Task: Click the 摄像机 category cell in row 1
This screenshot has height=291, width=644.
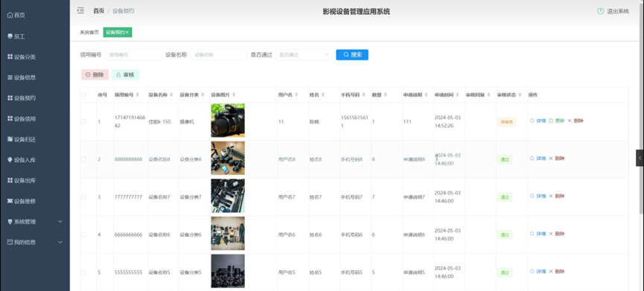Action: pyautogui.click(x=186, y=122)
